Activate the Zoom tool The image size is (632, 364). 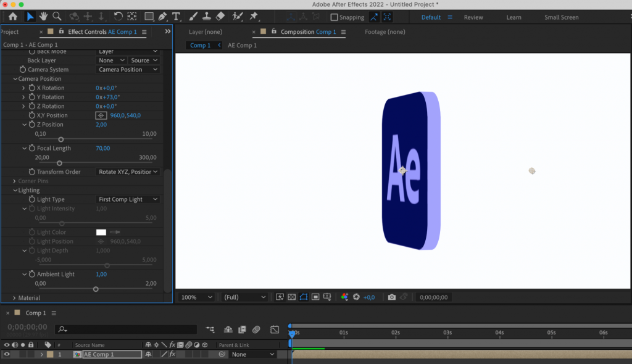57,17
